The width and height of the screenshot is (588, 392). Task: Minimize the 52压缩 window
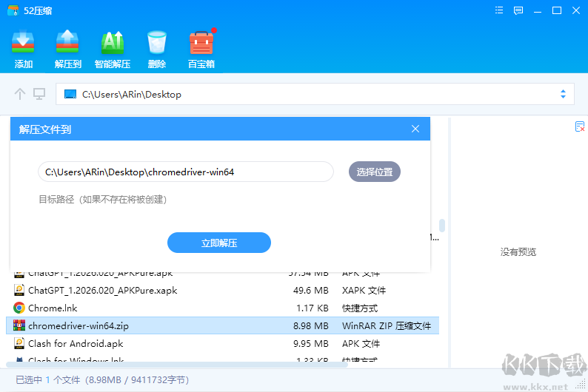(x=538, y=10)
